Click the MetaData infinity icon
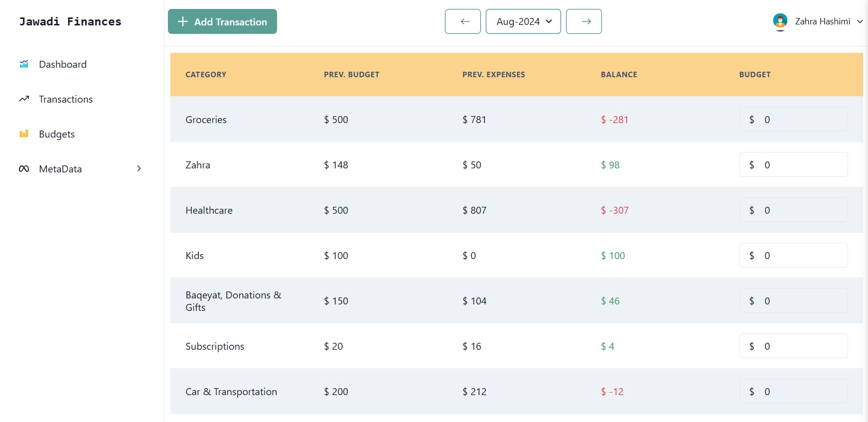 24,169
